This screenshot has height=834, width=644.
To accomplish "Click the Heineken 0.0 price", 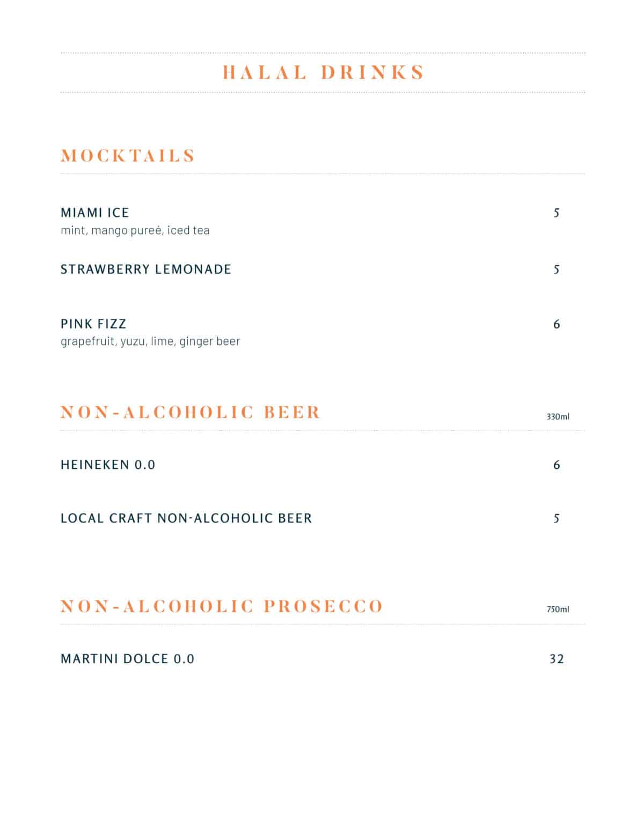I will (557, 465).
